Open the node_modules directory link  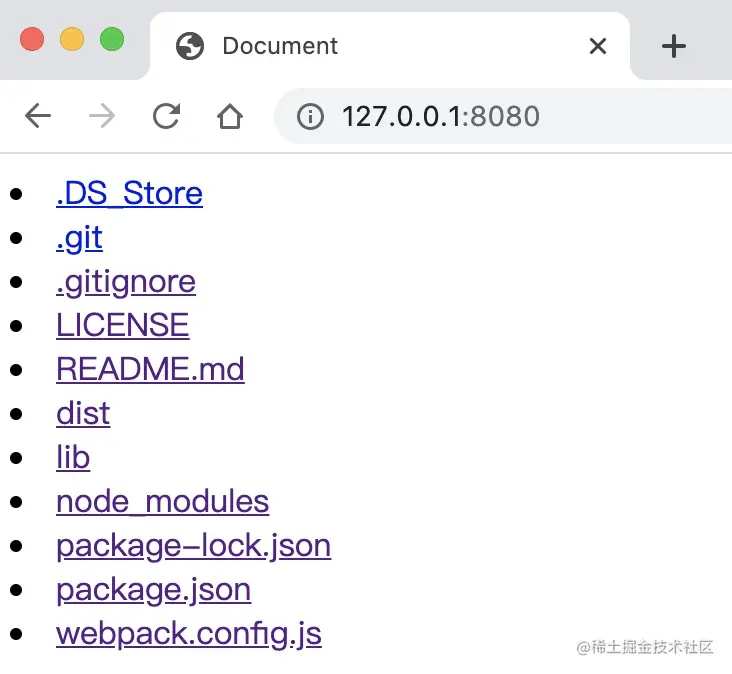[162, 502]
